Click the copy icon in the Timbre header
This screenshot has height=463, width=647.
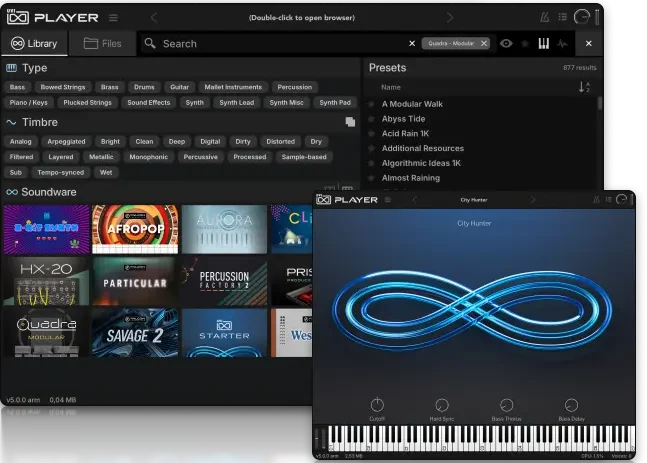point(350,122)
